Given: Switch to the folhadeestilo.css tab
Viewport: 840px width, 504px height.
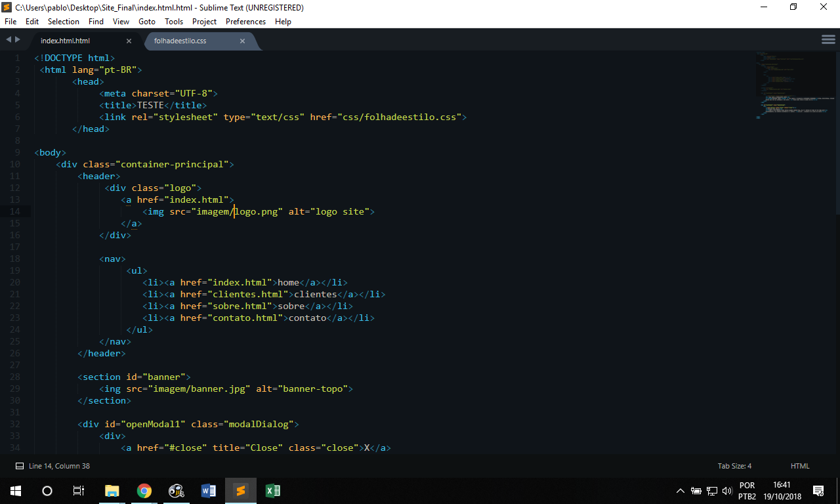Looking at the screenshot, I should 180,41.
